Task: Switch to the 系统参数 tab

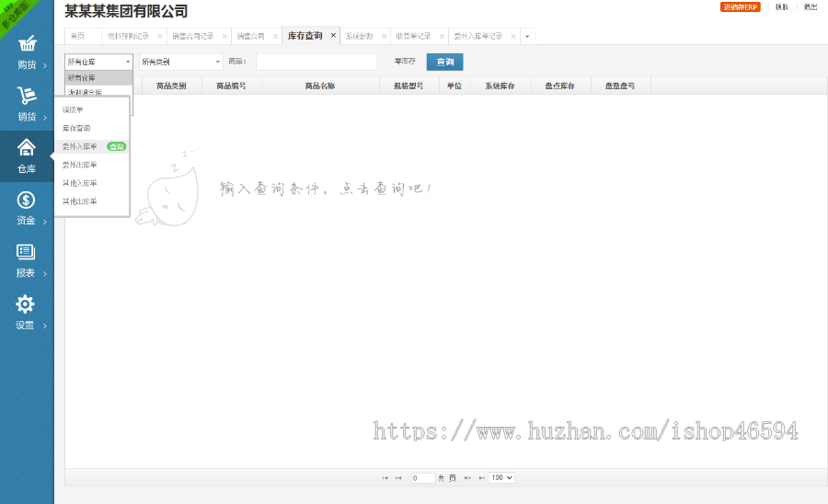Action: click(359, 37)
